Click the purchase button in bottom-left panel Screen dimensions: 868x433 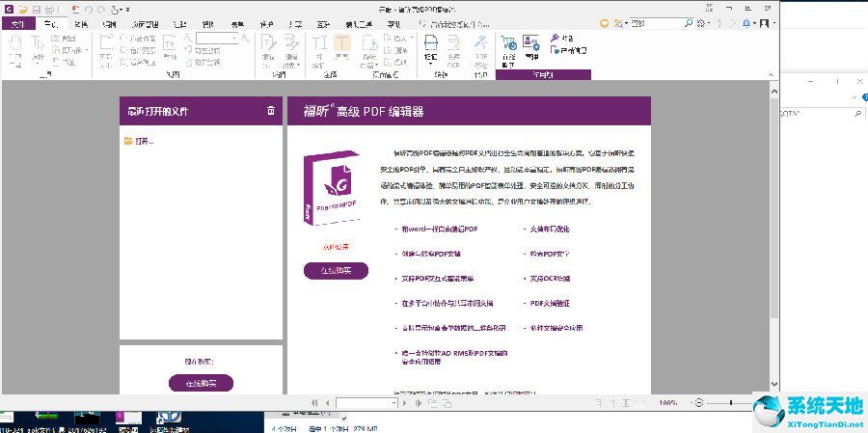(201, 383)
